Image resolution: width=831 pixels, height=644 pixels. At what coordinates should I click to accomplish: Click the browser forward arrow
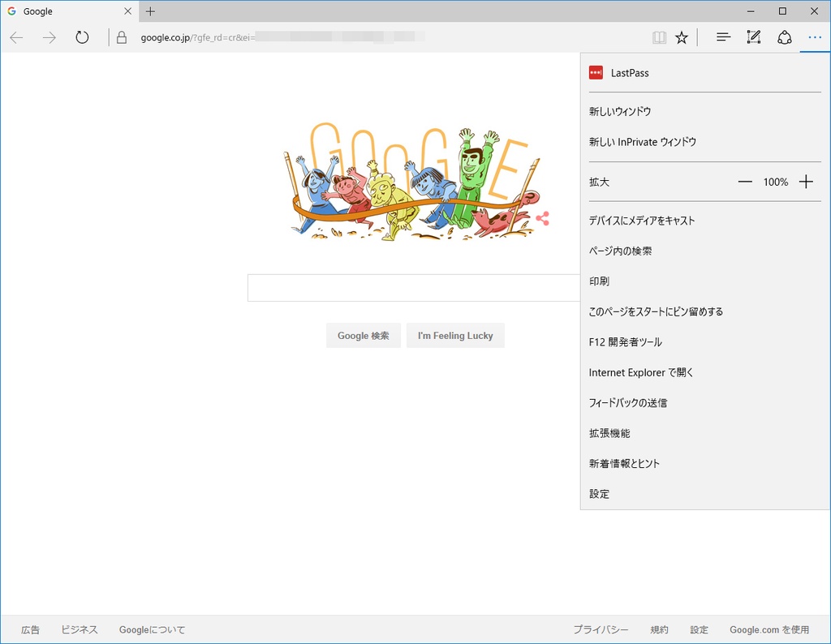pos(50,37)
